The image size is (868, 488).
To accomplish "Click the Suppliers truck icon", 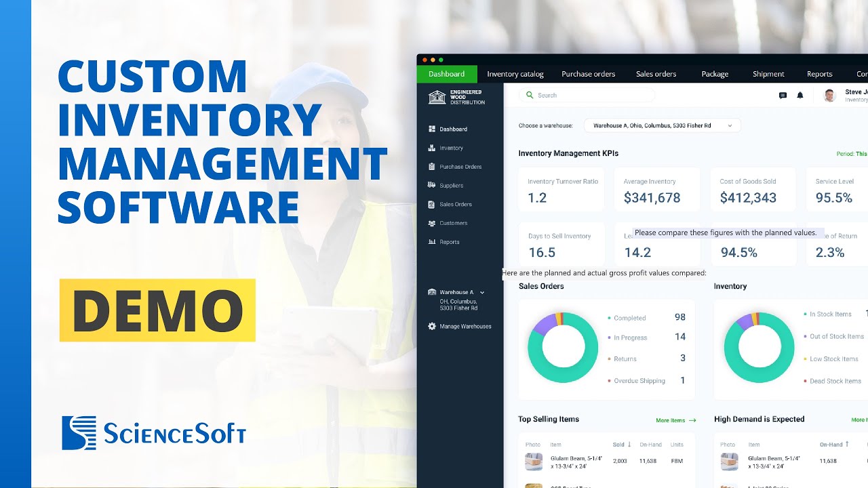I will [432, 185].
